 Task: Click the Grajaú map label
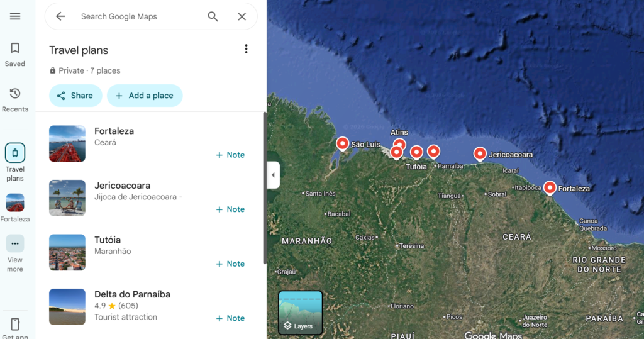click(x=286, y=272)
